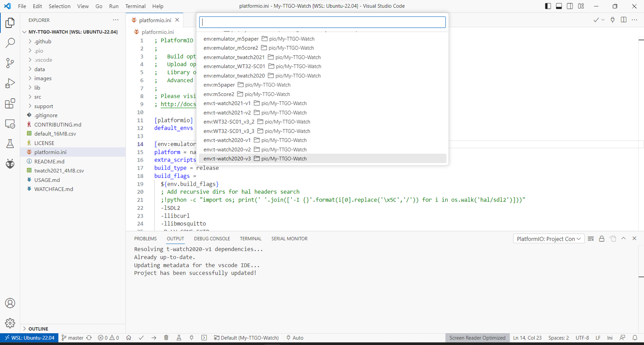The height and width of the screenshot is (345, 644).
Task: Open README.md in the explorer
Action: tap(49, 161)
